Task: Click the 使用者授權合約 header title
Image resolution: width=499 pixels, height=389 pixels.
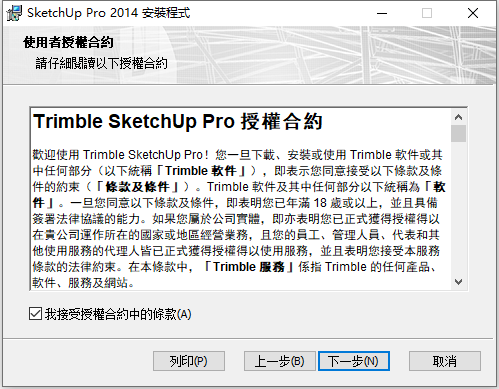Action: 68,42
